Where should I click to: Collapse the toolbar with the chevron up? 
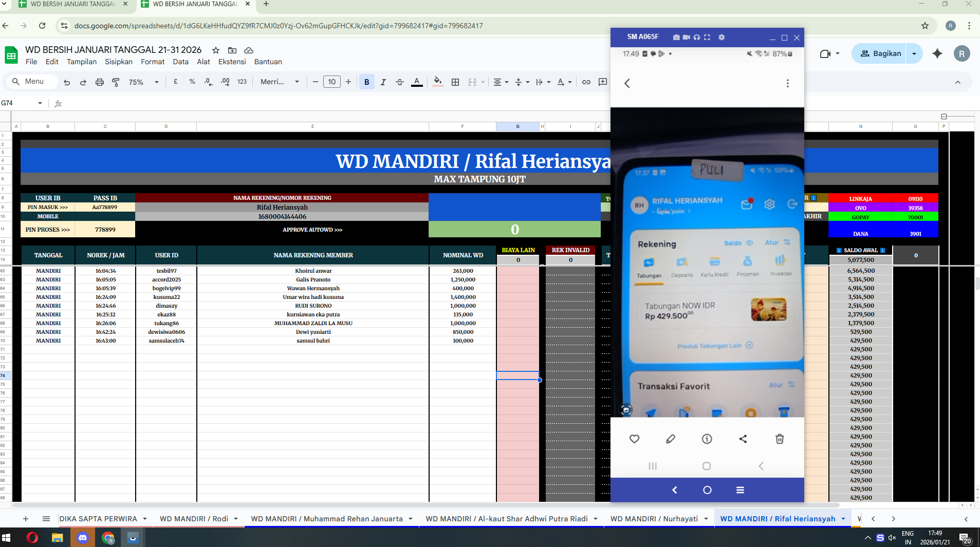point(958,82)
